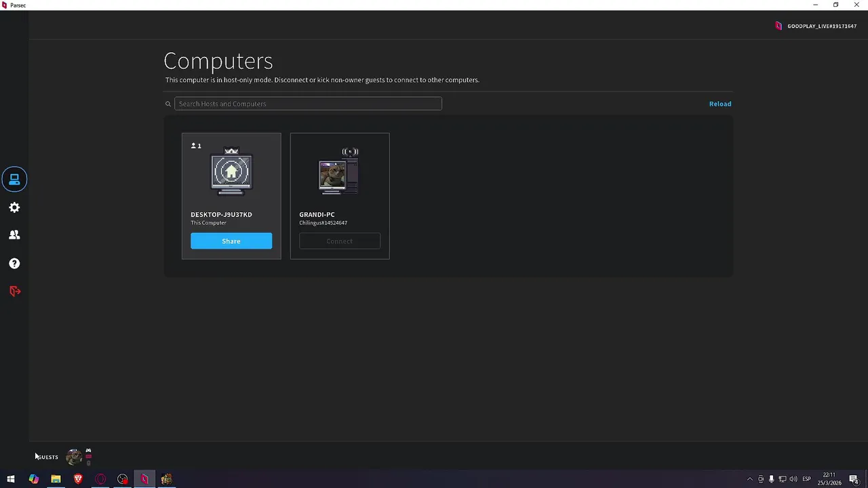Click the GOODPLAY_LIVE#19171647 account name
The width and height of the screenshot is (868, 488).
[x=821, y=26]
